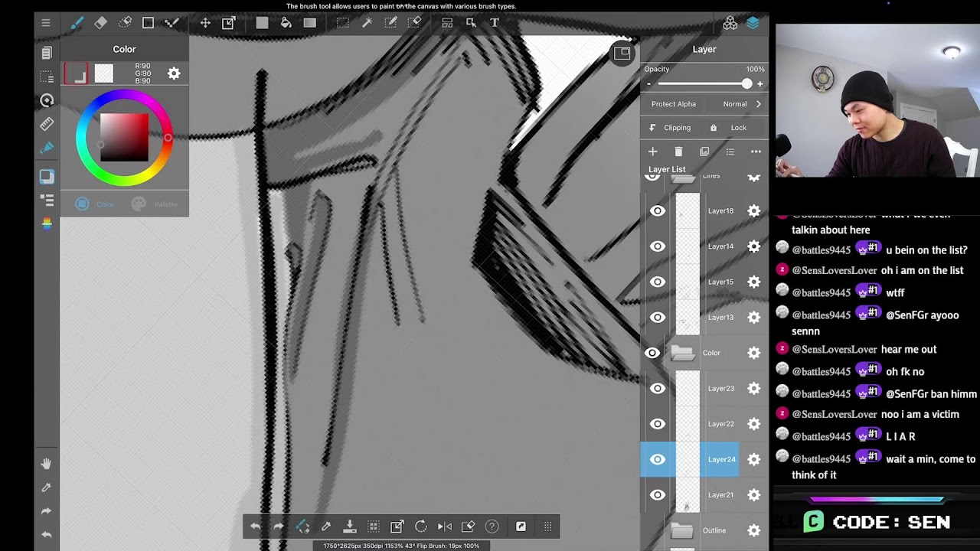Hide Layer24 visibility eye
The height and width of the screenshot is (551, 980).
658,459
